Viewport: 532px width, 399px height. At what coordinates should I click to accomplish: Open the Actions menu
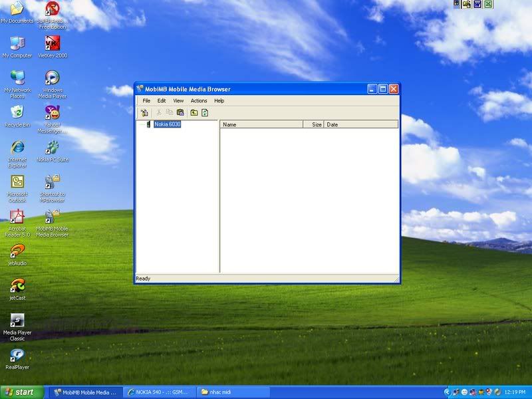click(x=199, y=100)
